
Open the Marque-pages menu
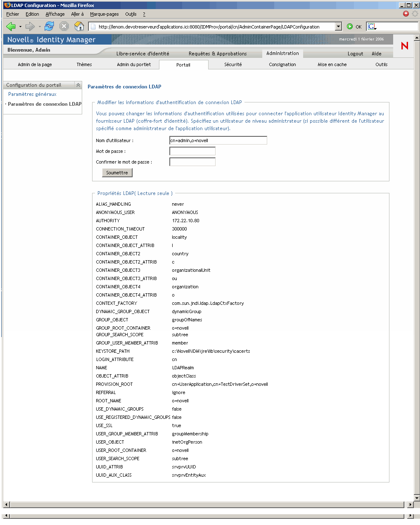(x=104, y=14)
